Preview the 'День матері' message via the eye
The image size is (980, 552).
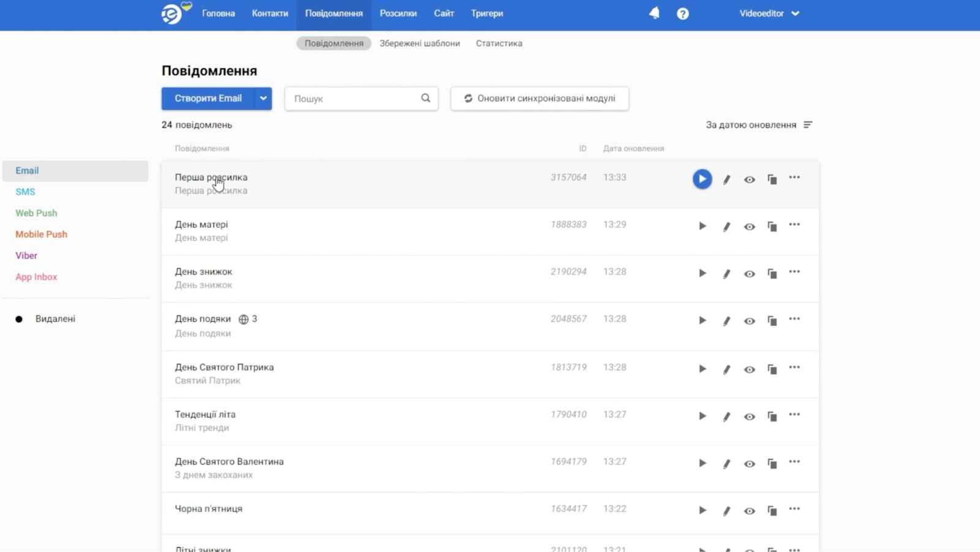[749, 227]
